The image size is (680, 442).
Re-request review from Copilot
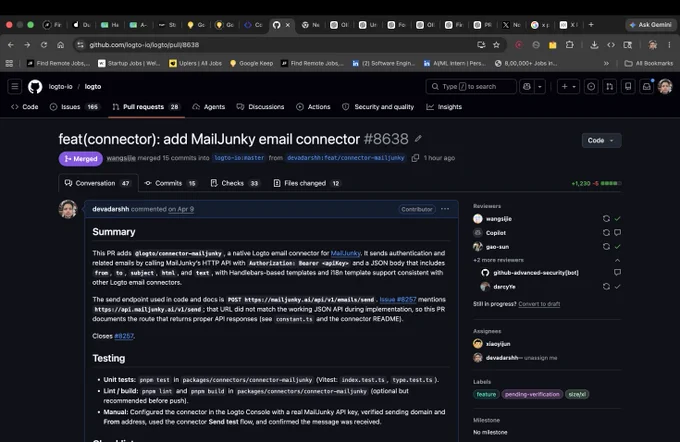606,232
